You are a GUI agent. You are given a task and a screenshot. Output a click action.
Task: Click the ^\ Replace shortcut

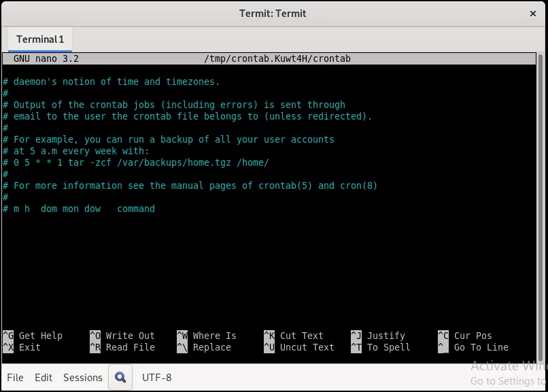204,347
